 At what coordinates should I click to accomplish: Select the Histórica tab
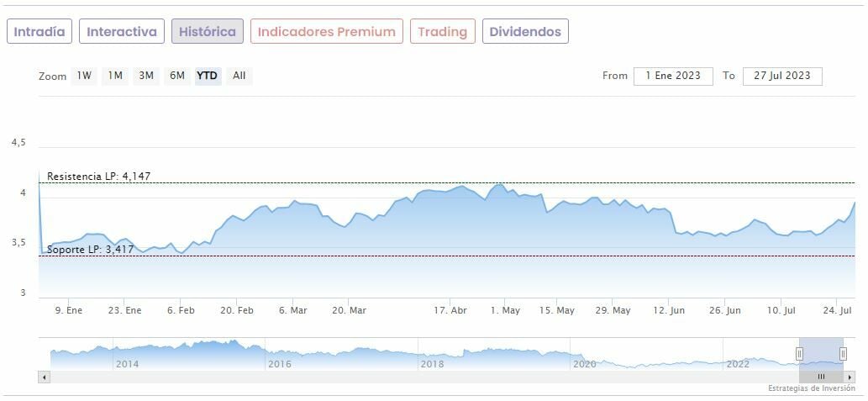point(208,32)
